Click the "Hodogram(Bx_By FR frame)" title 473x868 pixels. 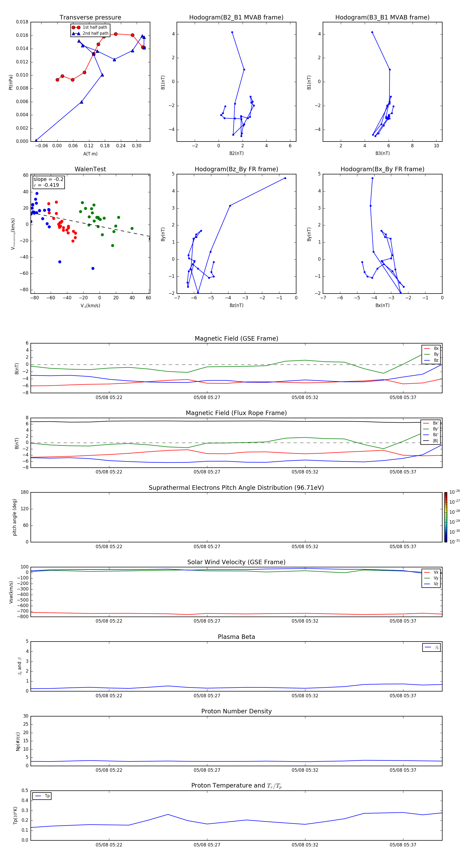(x=382, y=169)
